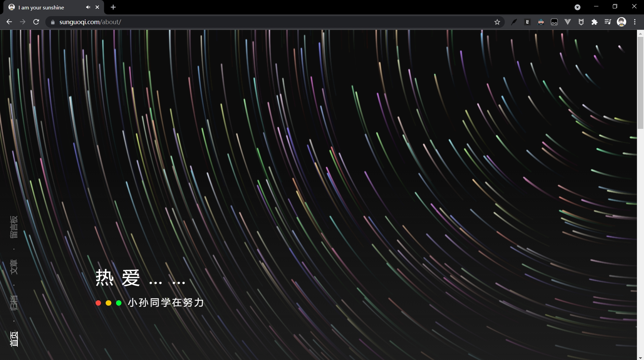This screenshot has width=644, height=360.
Task: Minimize the Chrome window
Action: pos(596,6)
